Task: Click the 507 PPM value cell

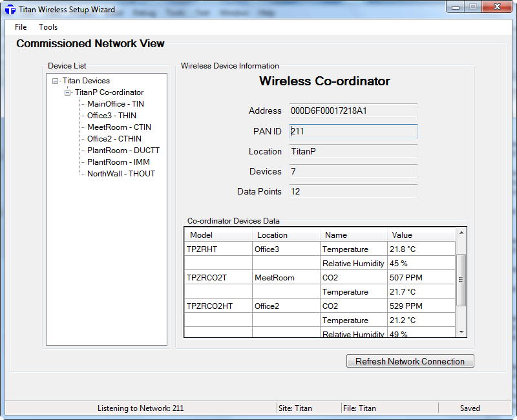Action: click(421, 278)
